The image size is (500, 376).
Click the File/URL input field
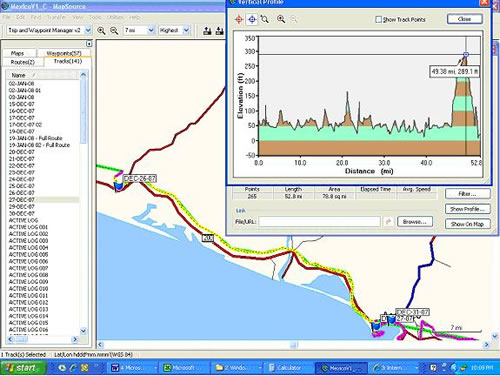click(319, 222)
